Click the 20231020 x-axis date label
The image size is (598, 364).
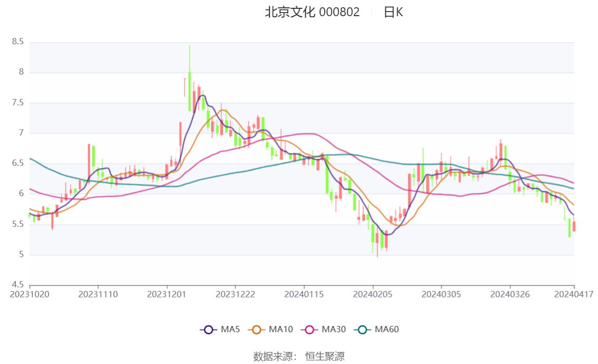(29, 294)
